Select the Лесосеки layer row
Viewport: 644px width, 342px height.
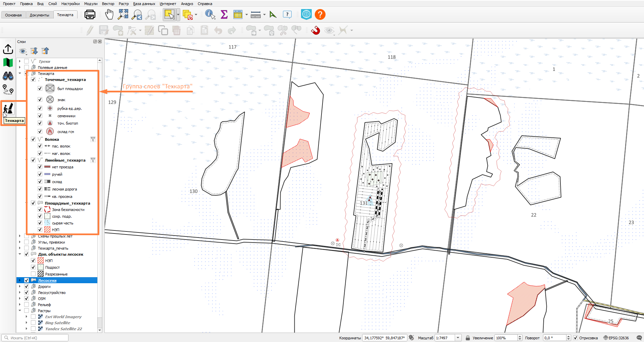coord(57,280)
